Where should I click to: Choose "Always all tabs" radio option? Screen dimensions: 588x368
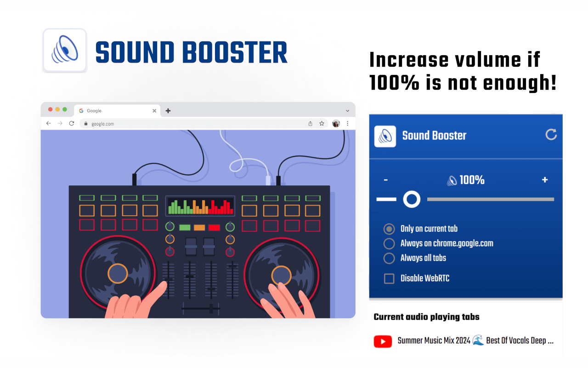click(389, 258)
